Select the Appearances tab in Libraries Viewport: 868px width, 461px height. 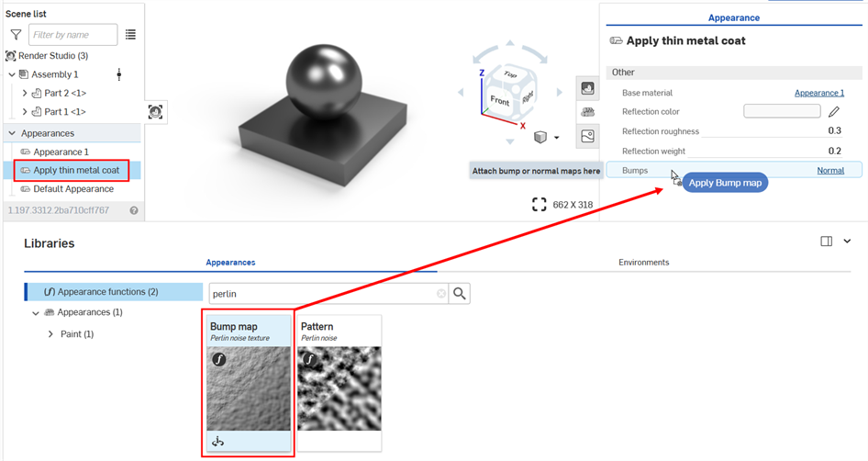pyautogui.click(x=230, y=263)
